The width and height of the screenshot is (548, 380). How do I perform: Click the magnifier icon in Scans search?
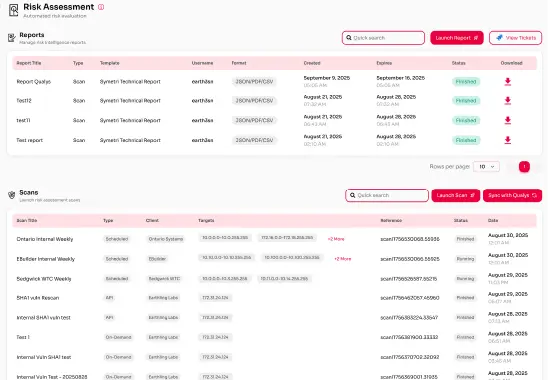(353, 195)
